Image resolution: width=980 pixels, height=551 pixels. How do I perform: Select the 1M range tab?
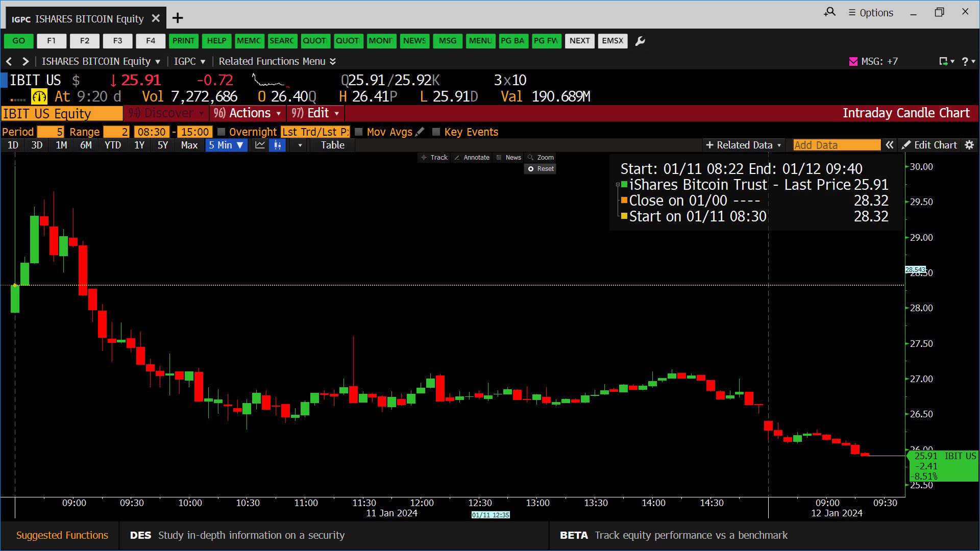point(61,145)
